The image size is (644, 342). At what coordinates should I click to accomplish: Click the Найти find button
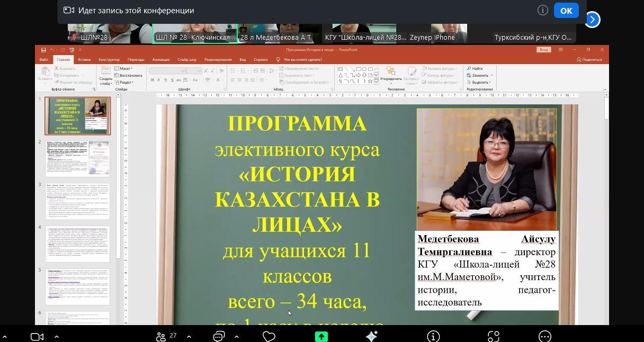coord(475,68)
